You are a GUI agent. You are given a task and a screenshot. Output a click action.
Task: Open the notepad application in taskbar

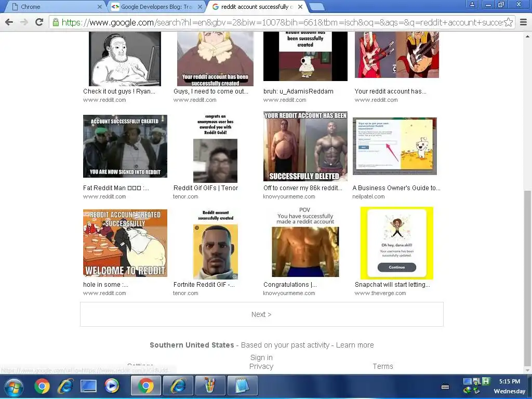pos(242,386)
